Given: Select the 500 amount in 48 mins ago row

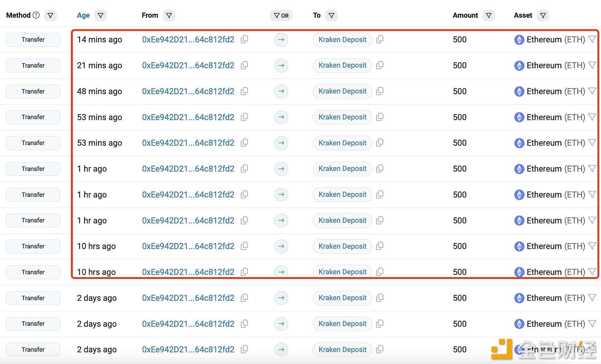Looking at the screenshot, I should coord(460,91).
